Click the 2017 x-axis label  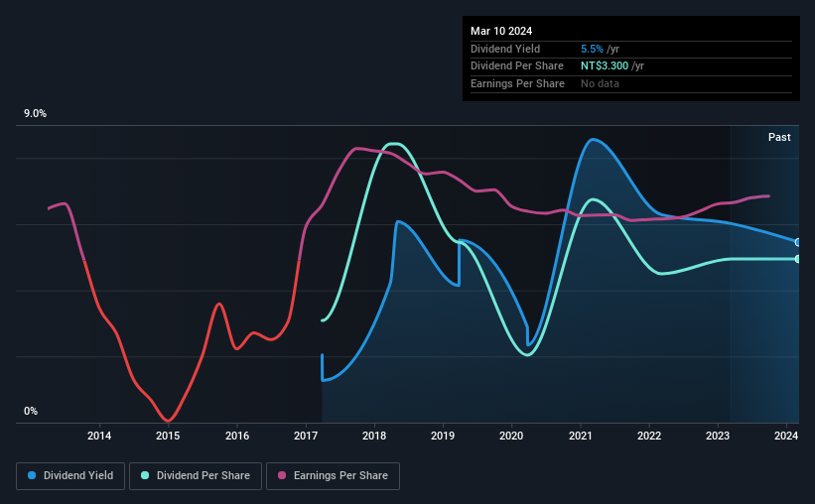point(306,436)
